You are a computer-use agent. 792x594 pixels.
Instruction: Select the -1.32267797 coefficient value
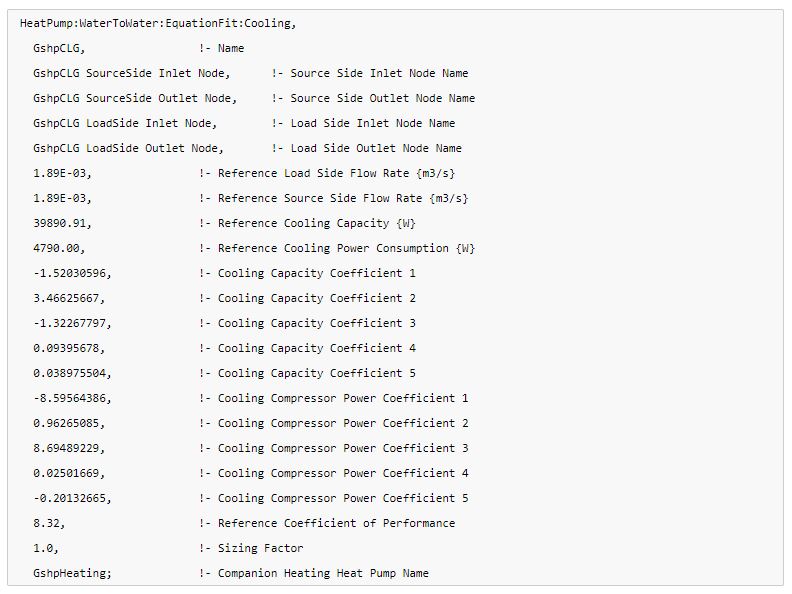[72, 323]
